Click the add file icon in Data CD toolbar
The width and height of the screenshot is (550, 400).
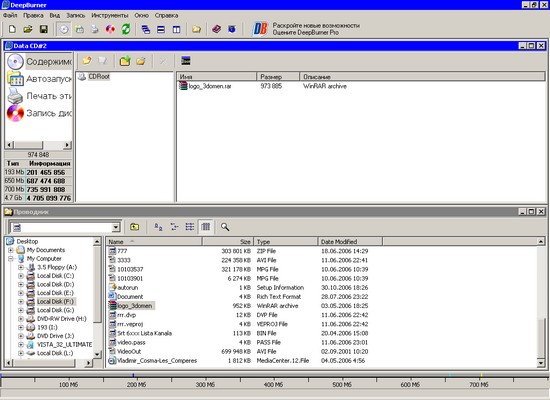click(x=87, y=61)
